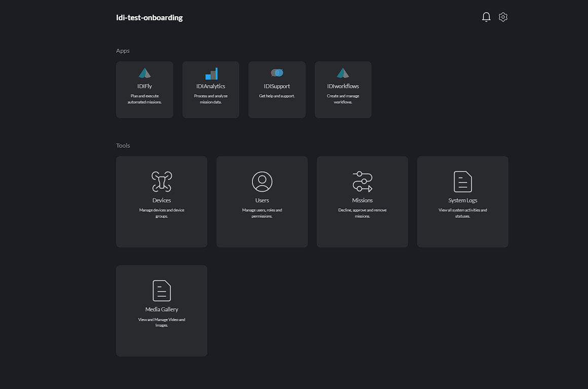
Task: Click 'Plan and execute automated missions.' description
Action: click(145, 99)
